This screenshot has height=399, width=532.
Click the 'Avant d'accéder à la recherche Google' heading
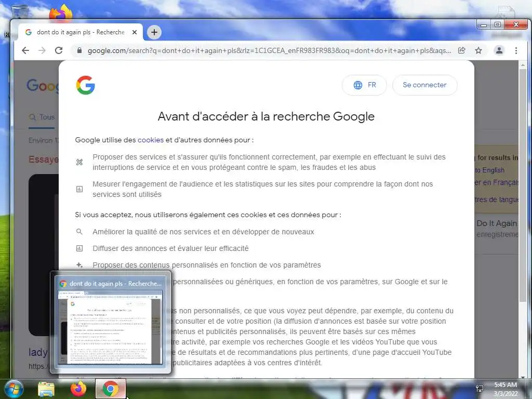coord(266,116)
